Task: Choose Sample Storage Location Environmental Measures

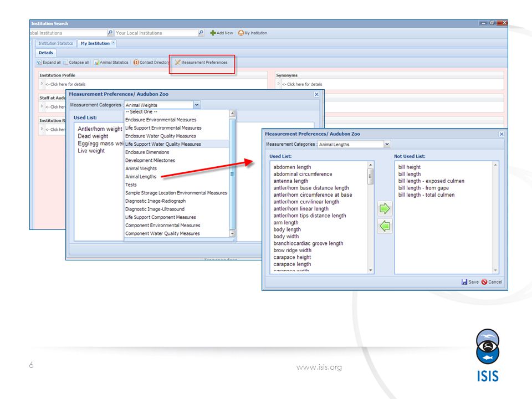Action: coord(177,193)
